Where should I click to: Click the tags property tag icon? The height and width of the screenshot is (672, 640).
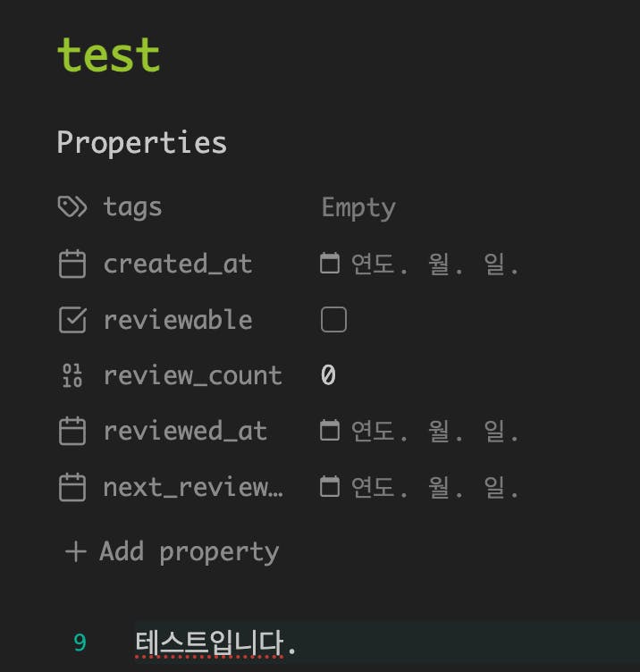tap(72, 207)
